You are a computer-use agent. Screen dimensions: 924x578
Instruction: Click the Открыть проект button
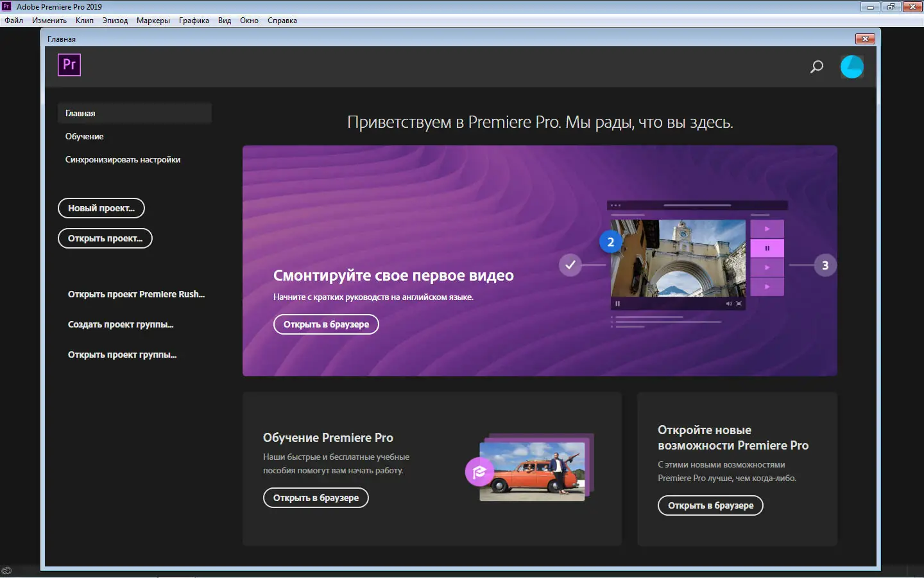point(105,238)
